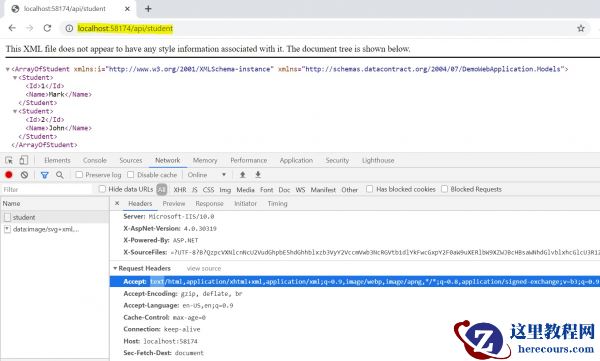Viewport: 600px width, 361px height.
Task: Go back using the browser back arrow
Action: click(x=12, y=28)
